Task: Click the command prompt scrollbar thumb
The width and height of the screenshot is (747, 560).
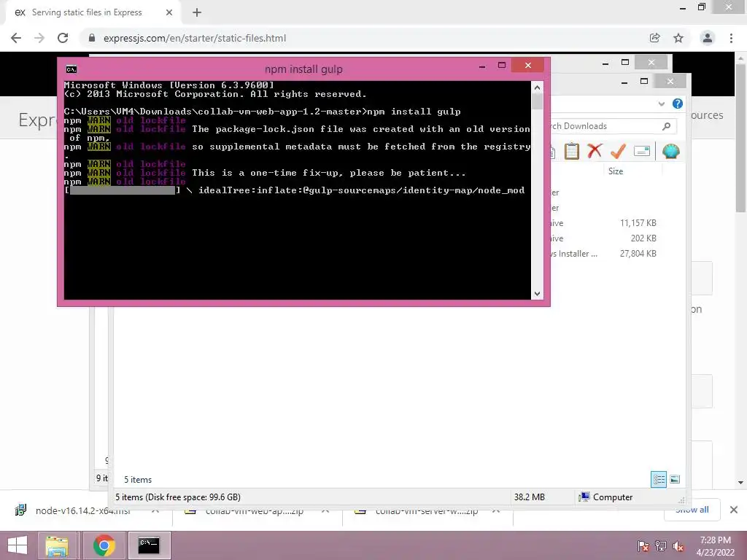Action: coord(537,101)
